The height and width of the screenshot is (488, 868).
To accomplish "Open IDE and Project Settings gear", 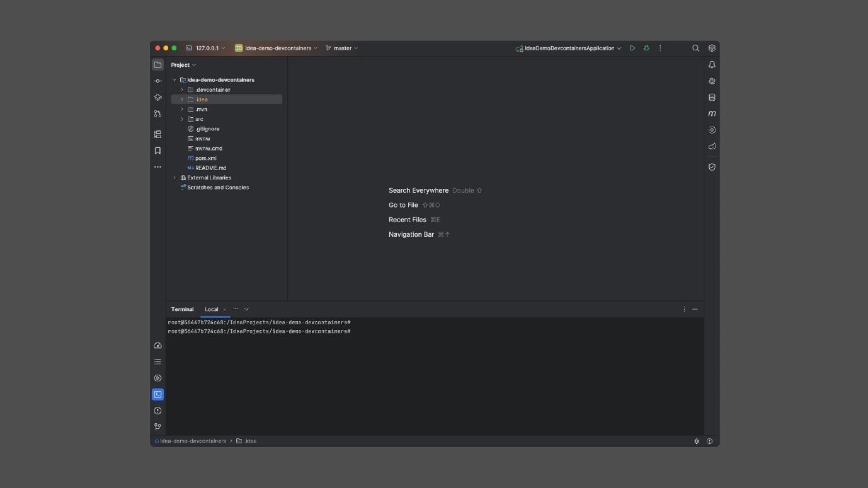I will coord(711,48).
